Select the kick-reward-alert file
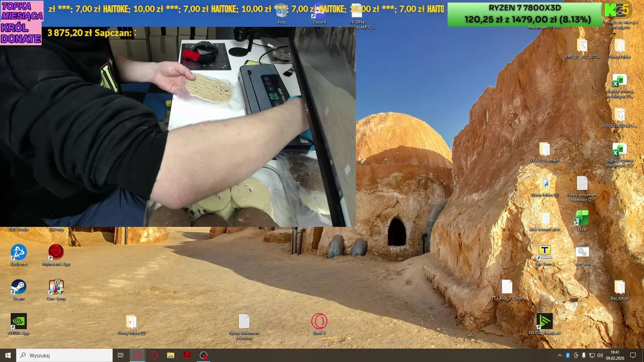Viewport: 644px width, 362px height. [544, 221]
